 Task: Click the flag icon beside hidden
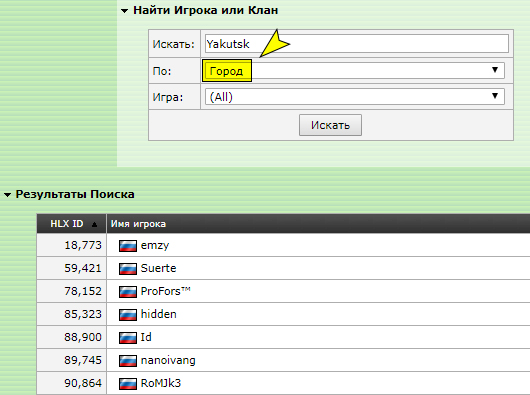pos(128,315)
